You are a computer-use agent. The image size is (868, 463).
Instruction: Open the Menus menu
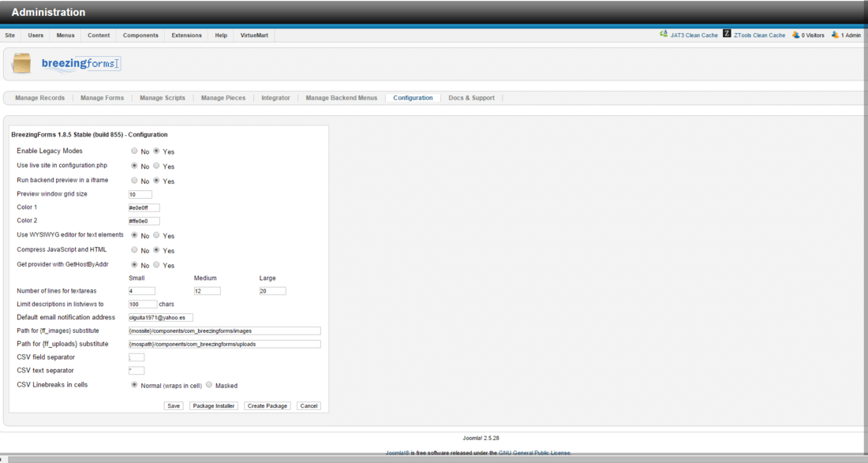tap(65, 35)
